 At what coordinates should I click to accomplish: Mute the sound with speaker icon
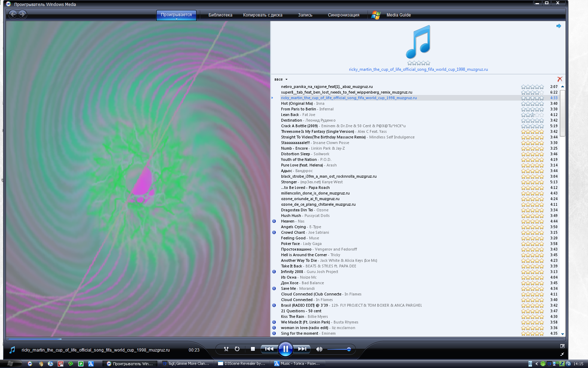[319, 349]
